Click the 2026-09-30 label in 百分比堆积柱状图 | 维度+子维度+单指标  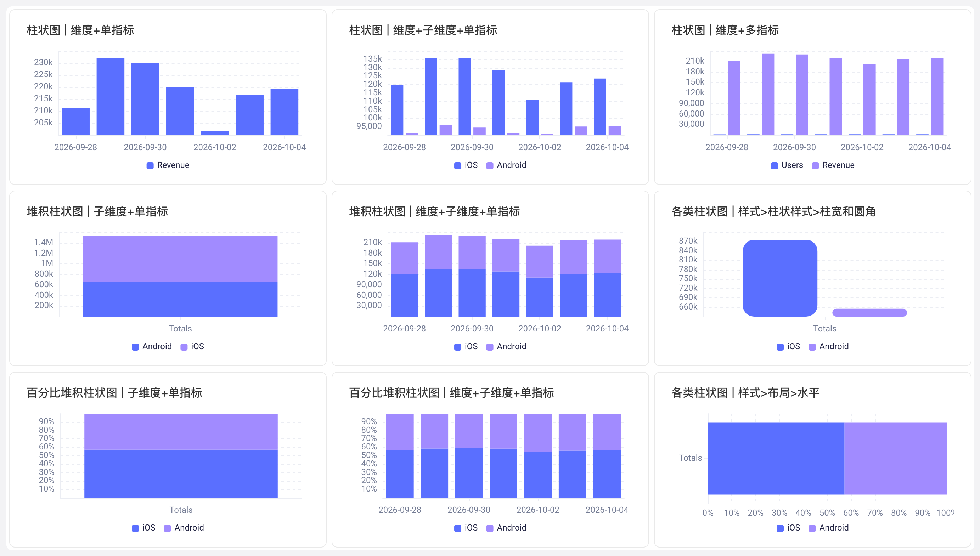[469, 510]
